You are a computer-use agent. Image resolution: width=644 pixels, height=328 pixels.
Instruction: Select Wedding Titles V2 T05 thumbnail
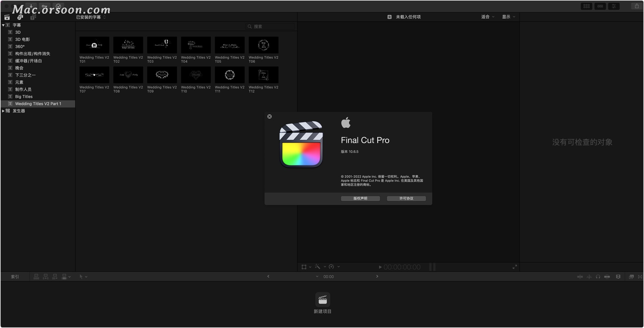coord(230,45)
